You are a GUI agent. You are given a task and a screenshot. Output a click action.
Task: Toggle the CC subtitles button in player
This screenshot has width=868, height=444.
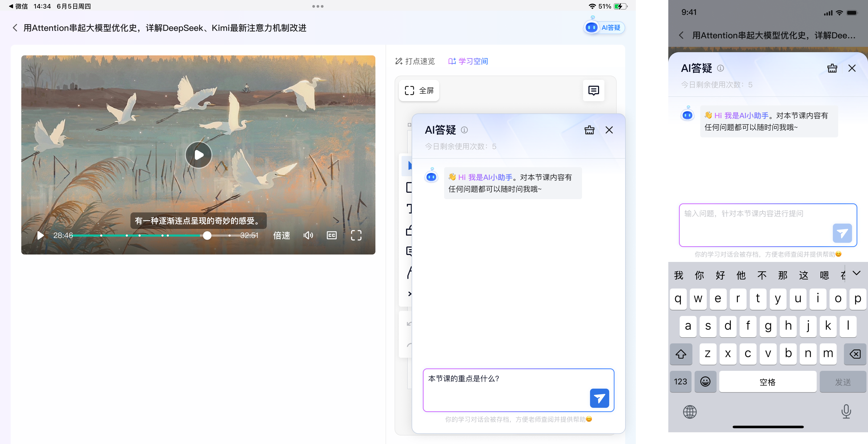coord(331,235)
